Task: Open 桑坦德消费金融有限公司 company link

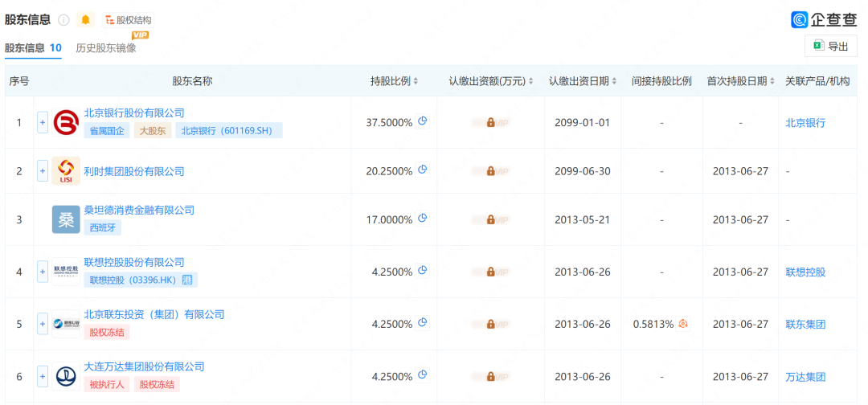Action: [x=139, y=210]
